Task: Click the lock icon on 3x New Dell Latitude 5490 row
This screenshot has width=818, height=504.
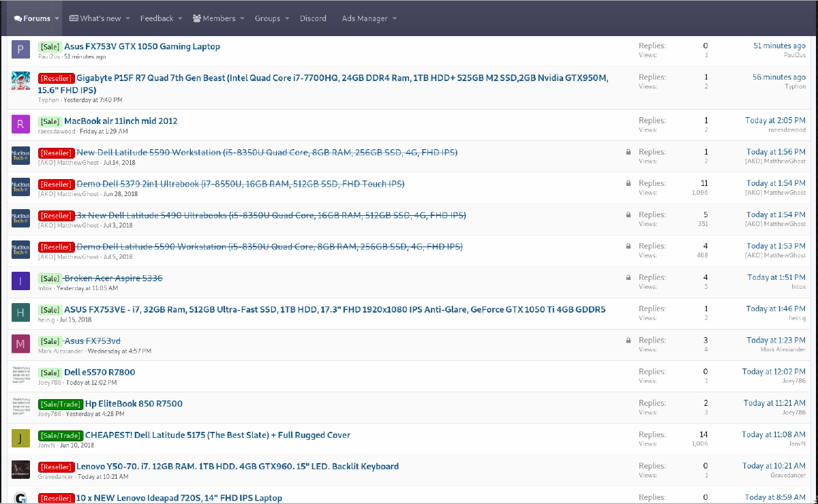Action: tap(628, 215)
